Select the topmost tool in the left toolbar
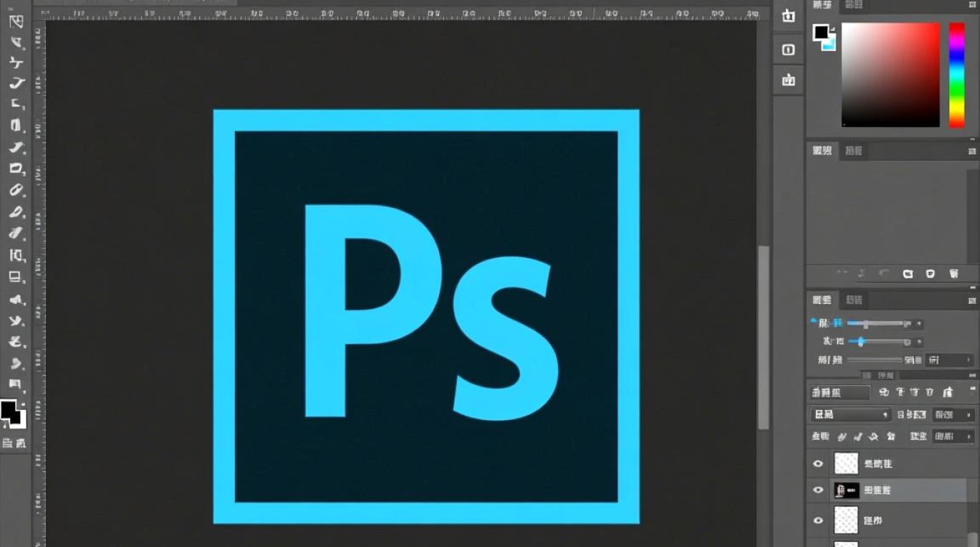 tap(15, 21)
